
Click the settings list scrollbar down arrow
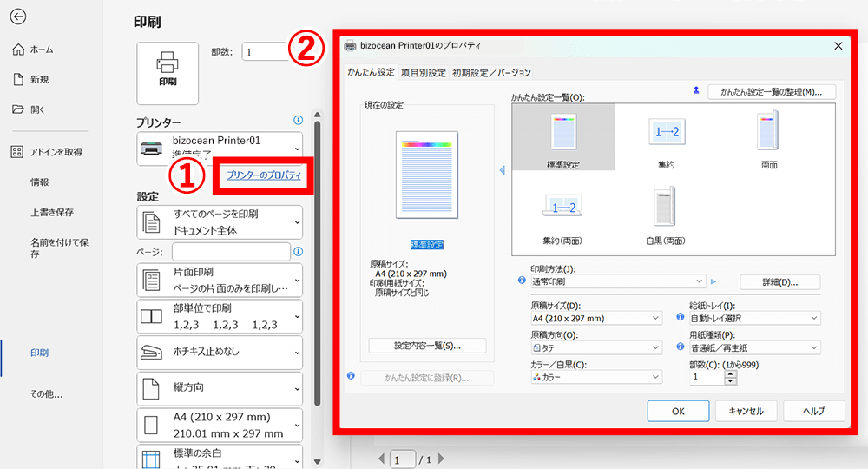317,461
